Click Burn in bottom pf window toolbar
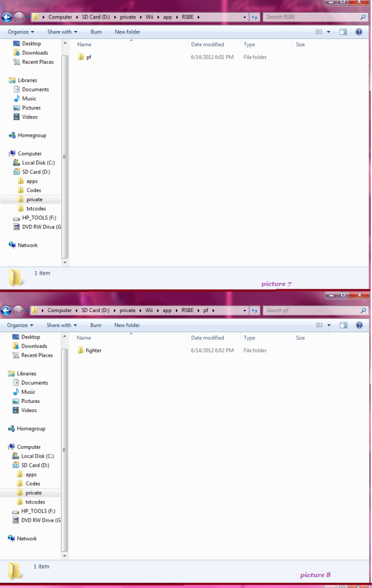Screen dimensions: 372x588 point(95,325)
